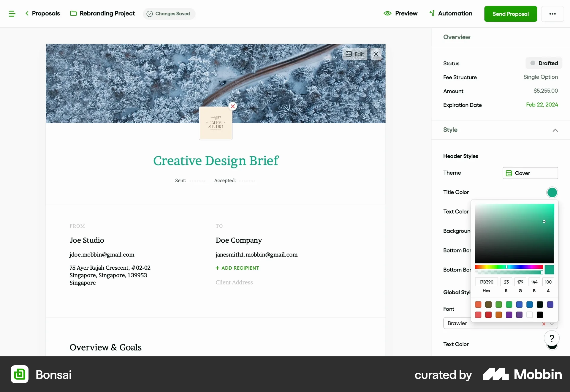
Task: Click the Send Proposal button
Action: [x=511, y=14]
